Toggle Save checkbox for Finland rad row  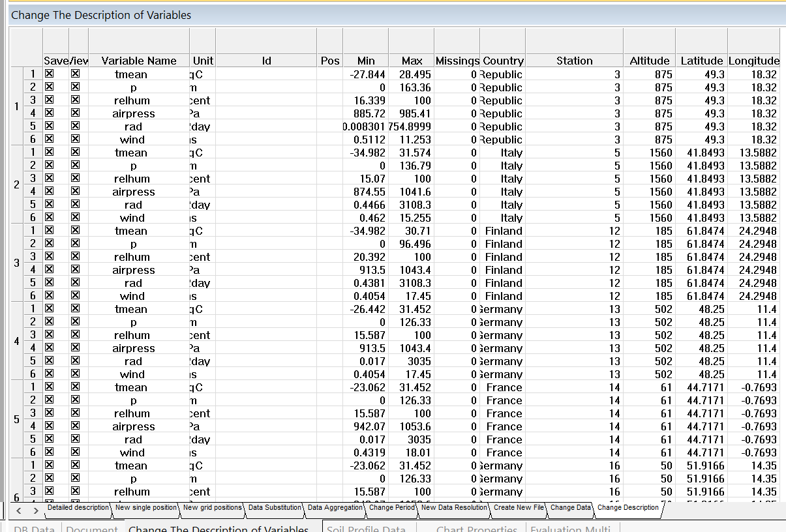click(49, 283)
